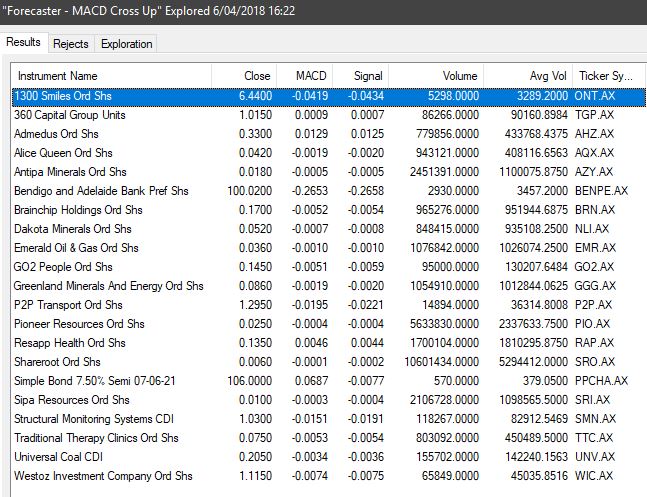The height and width of the screenshot is (497, 647).
Task: Click ticker BENPE.AX cell
Action: pos(602,191)
